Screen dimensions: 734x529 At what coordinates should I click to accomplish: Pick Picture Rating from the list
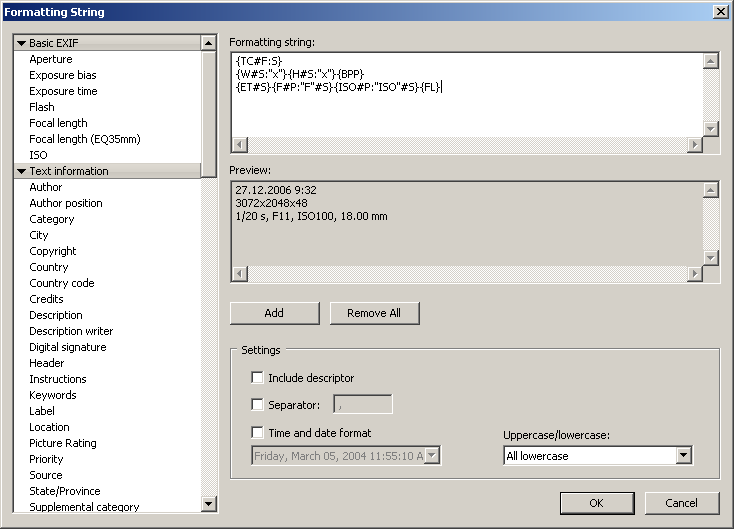(x=63, y=443)
